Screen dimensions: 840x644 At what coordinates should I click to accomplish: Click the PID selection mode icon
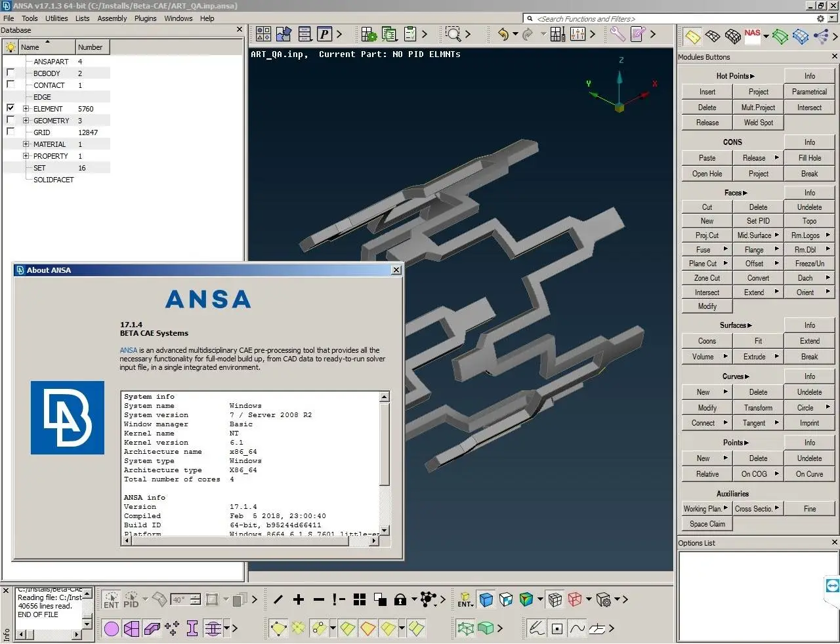131,599
